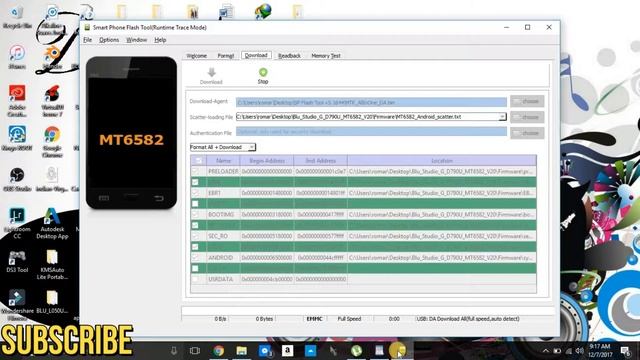Click the Download arrow icon
Viewport: 640px width, 360px height.
[211, 73]
